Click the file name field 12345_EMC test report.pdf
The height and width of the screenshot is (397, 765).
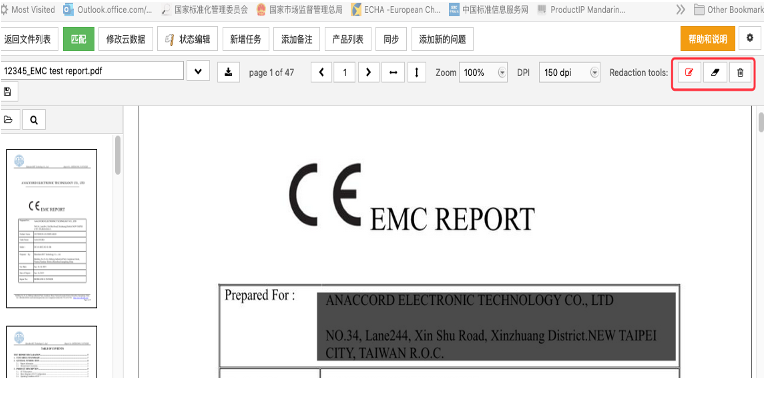click(x=91, y=71)
